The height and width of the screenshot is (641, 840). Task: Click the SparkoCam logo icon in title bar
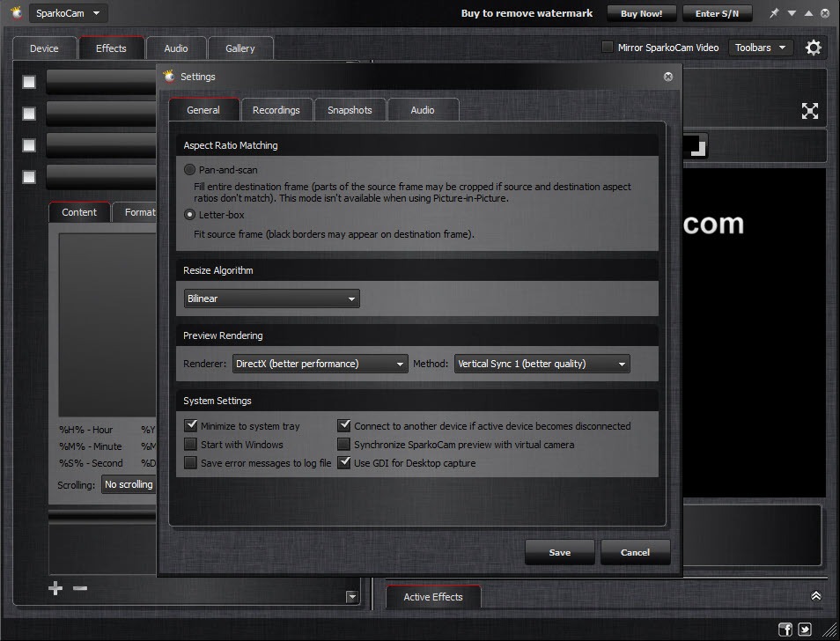pyautogui.click(x=17, y=13)
